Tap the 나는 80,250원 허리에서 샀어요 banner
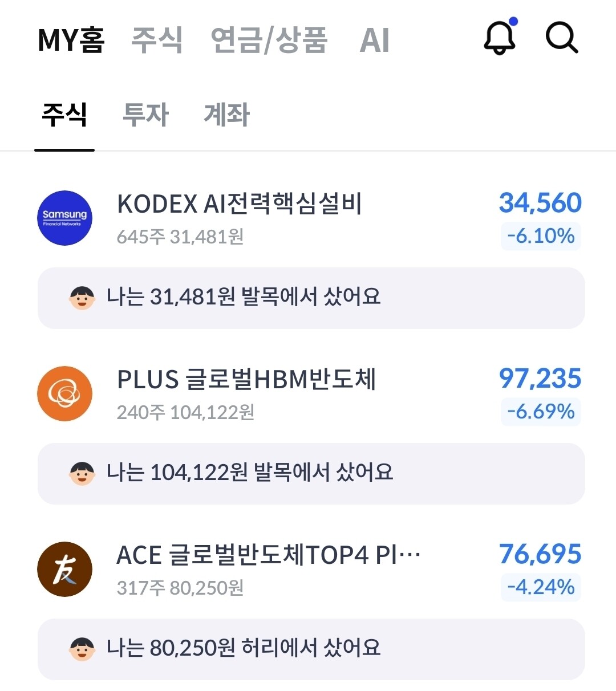This screenshot has width=616, height=691. (311, 649)
